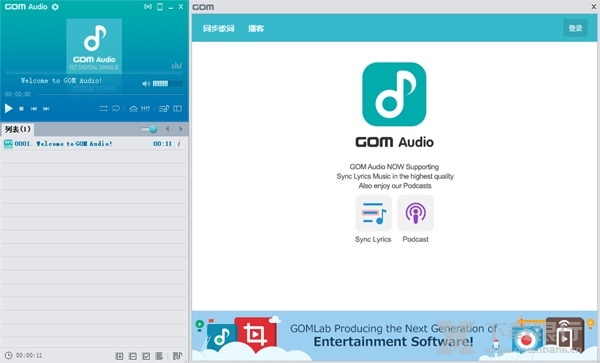Click the large GOM Audio logo

click(394, 94)
